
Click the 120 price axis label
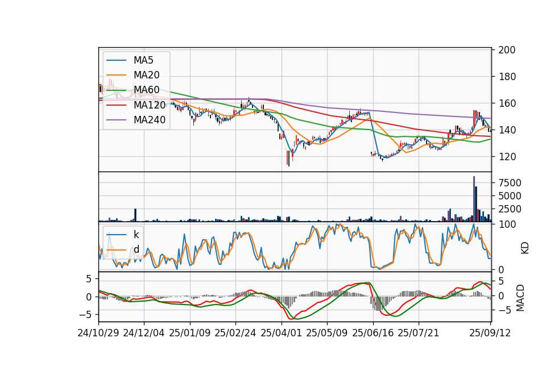pyautogui.click(x=507, y=157)
